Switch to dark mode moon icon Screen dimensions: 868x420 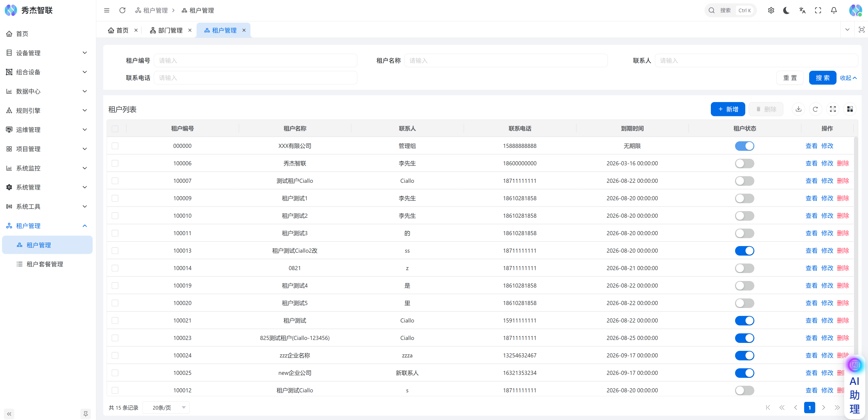pyautogui.click(x=786, y=10)
